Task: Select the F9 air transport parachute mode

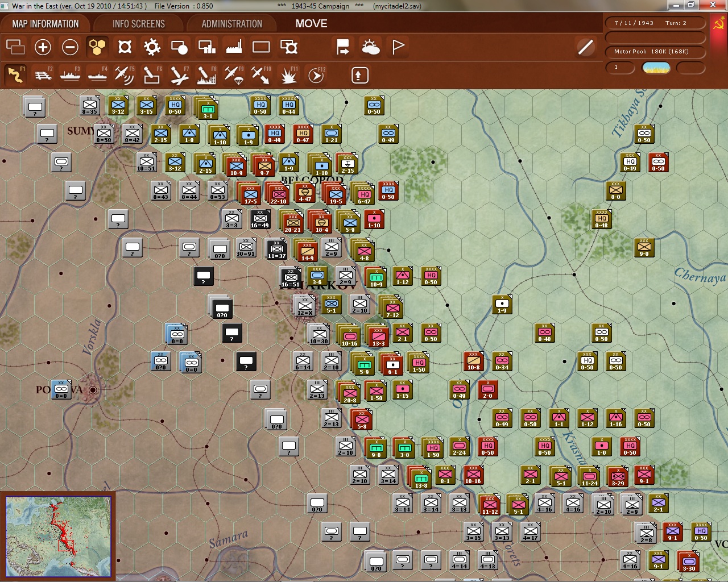Action: tap(234, 75)
